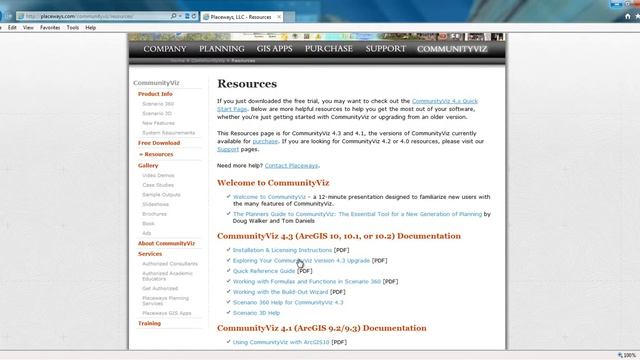Open the Scenario 3D Help link

point(256,313)
